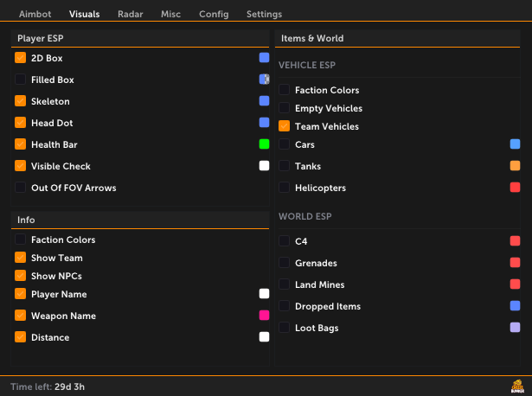
Task: Change the Land Mines color swatch
Action: pos(515,284)
